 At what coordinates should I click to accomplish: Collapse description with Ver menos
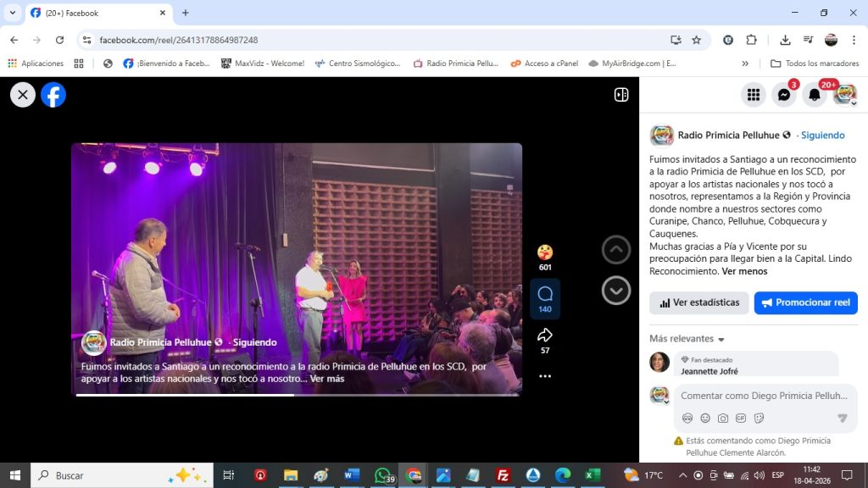pyautogui.click(x=744, y=271)
